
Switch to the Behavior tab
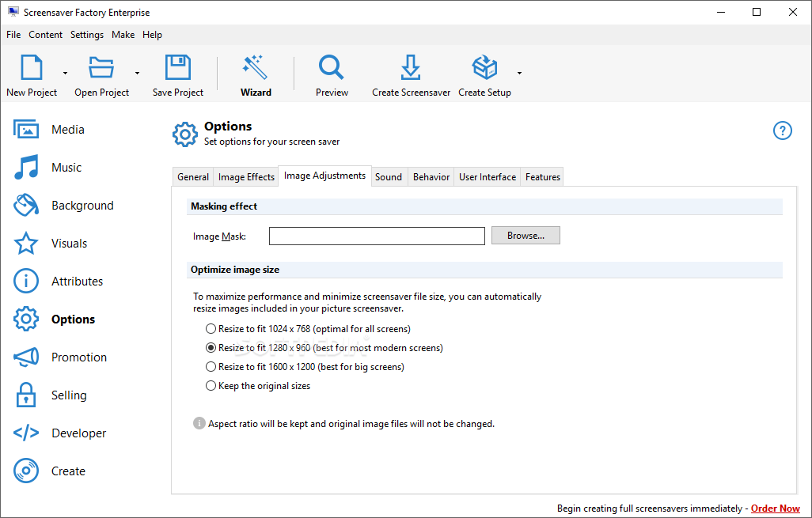coord(431,177)
